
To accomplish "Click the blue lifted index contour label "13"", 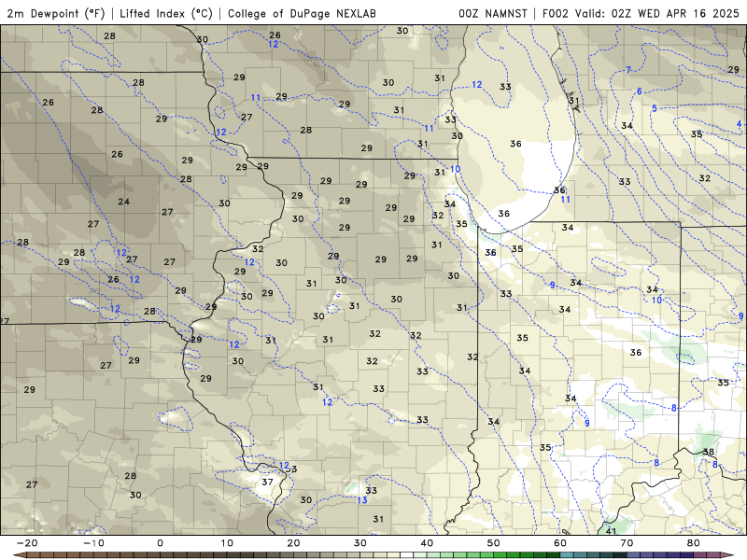I will [x=362, y=500].
